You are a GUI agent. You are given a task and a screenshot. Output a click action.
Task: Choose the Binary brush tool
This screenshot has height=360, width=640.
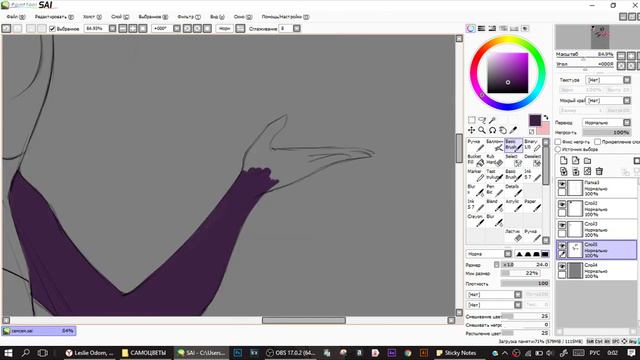click(x=532, y=144)
